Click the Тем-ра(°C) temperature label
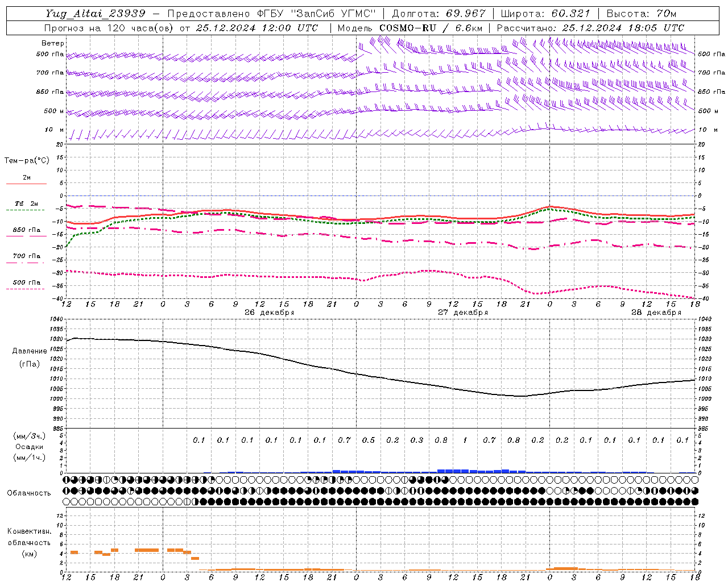728x582 pixels. tap(27, 160)
